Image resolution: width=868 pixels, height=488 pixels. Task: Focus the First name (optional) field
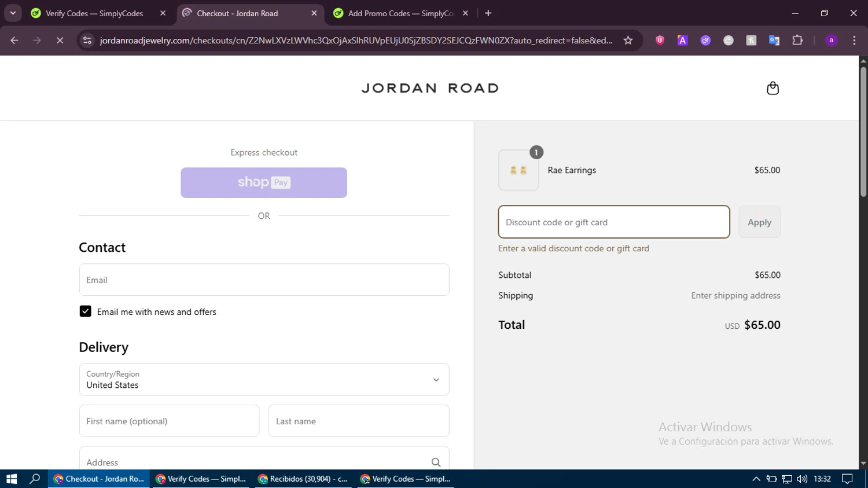coord(169,421)
